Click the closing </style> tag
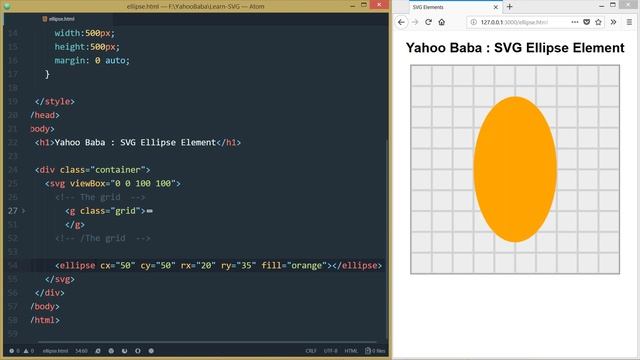 [x=55, y=102]
